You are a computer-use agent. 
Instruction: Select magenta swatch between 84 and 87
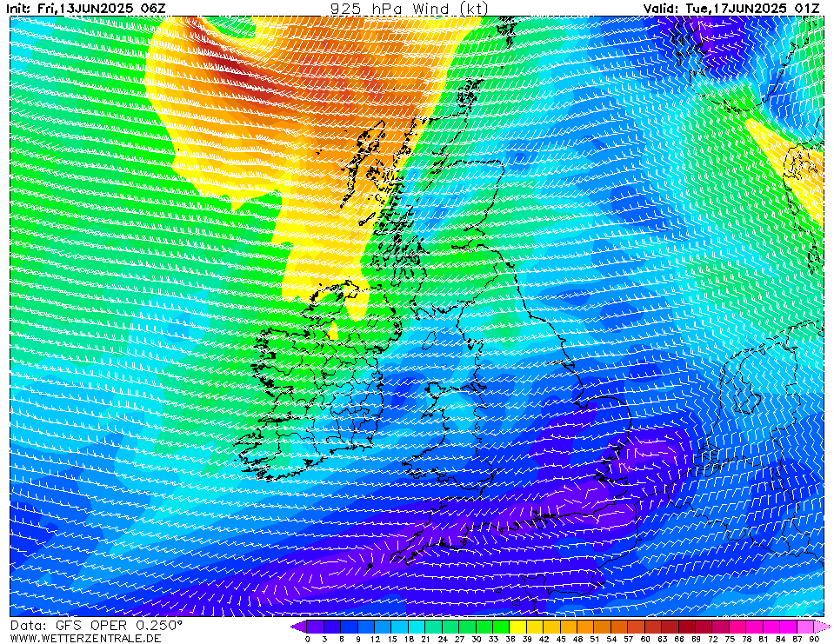(789, 627)
